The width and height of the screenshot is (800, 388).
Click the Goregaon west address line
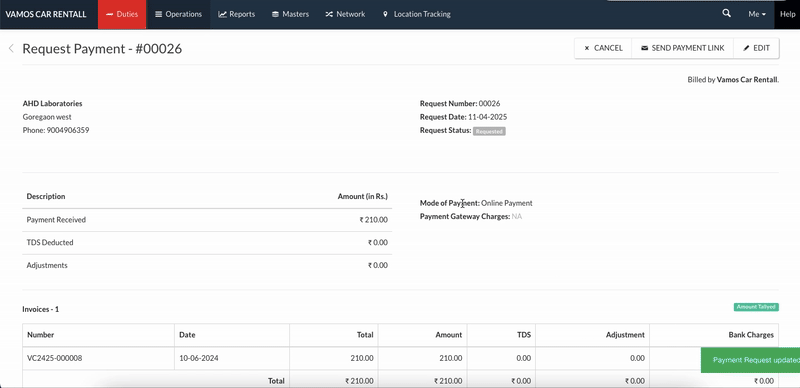pos(47,117)
